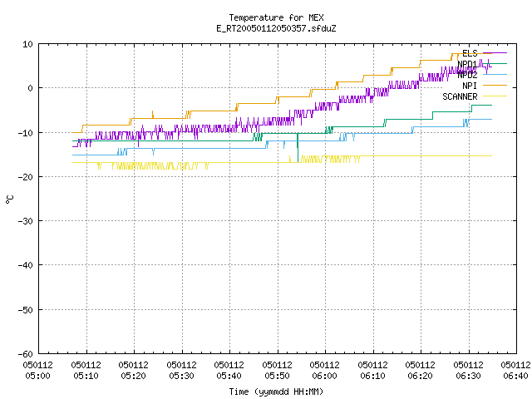Click the y-axis label 10

27,44
